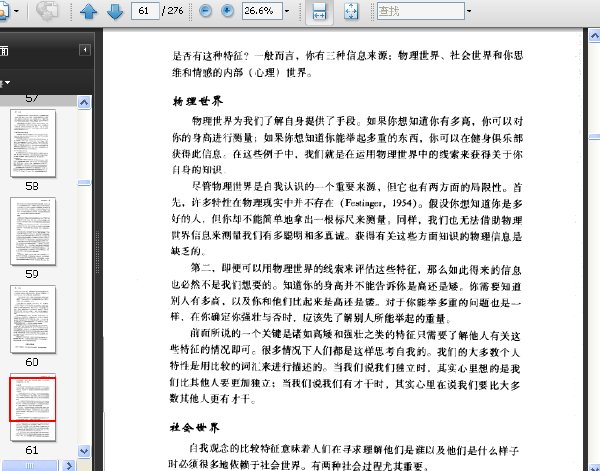Go to previous page with up arrow
Image resolution: width=600 pixels, height=471 pixels.
pyautogui.click(x=88, y=11)
